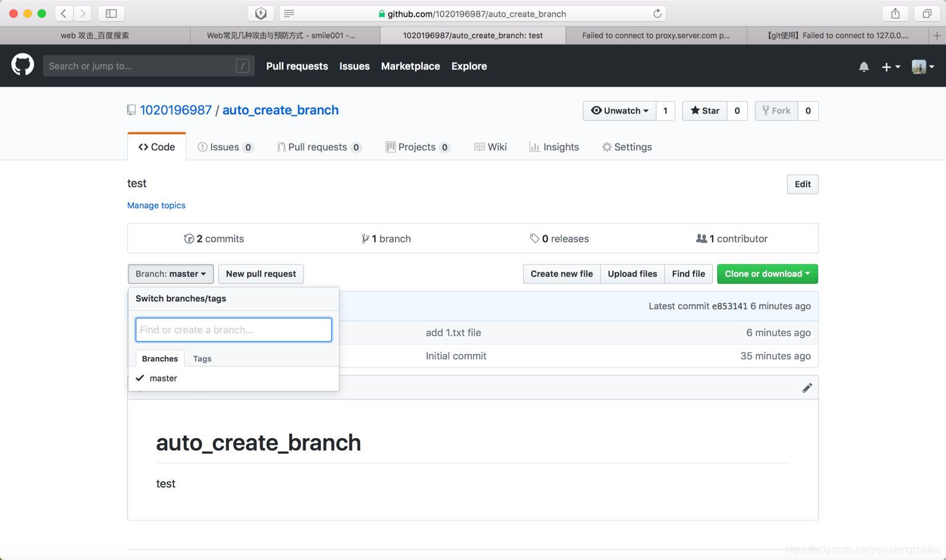Image resolution: width=946 pixels, height=560 pixels.
Task: Open the 'add 1.txt file' commit message
Action: click(453, 332)
